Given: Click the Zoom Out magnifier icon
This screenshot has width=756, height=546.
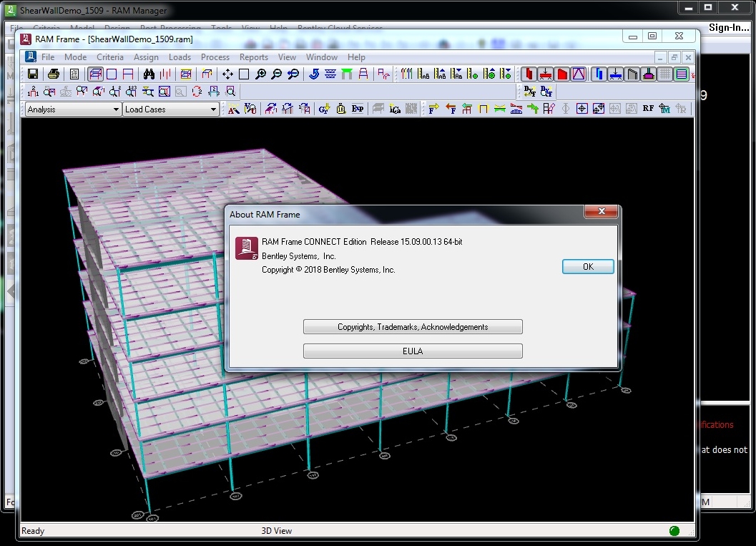Looking at the screenshot, I should tap(277, 74).
